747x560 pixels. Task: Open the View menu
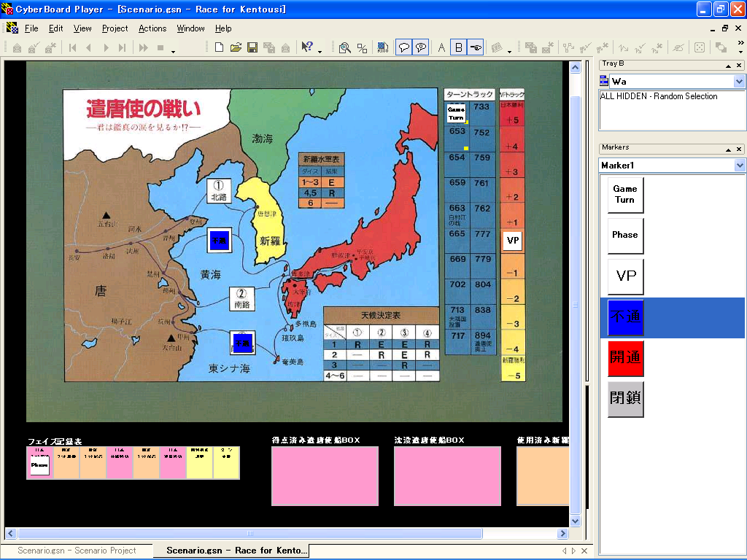coord(82,28)
